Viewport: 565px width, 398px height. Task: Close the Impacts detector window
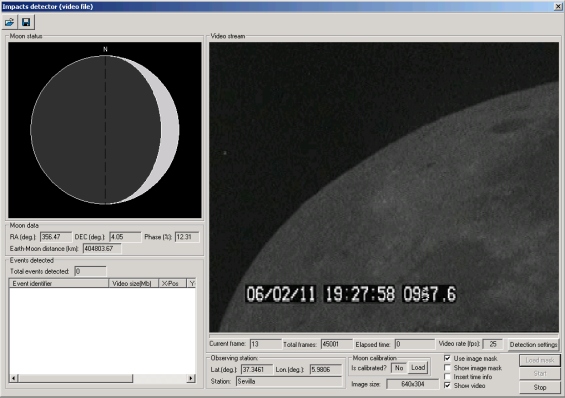558,6
